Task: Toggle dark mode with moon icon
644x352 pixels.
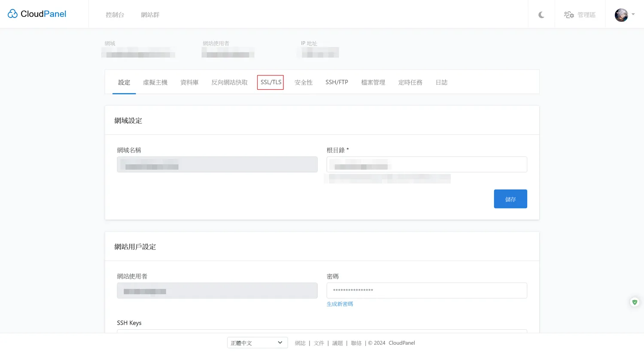Action: point(541,15)
